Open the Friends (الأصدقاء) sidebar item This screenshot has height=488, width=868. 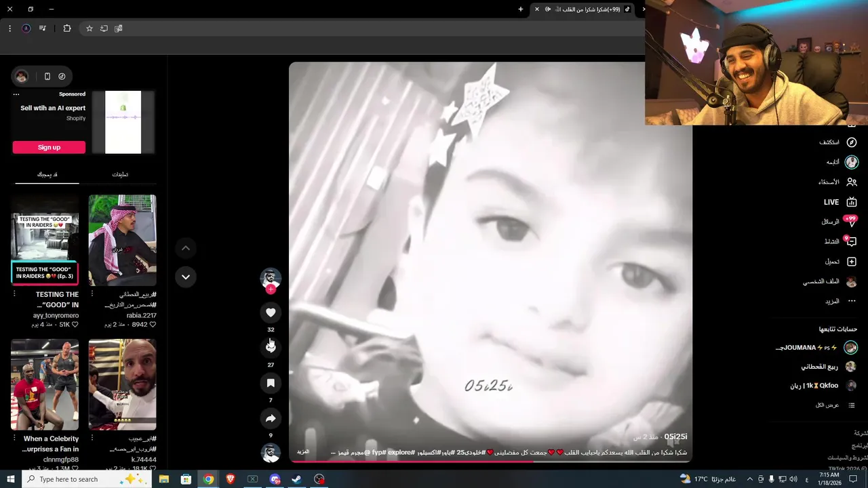point(837,182)
